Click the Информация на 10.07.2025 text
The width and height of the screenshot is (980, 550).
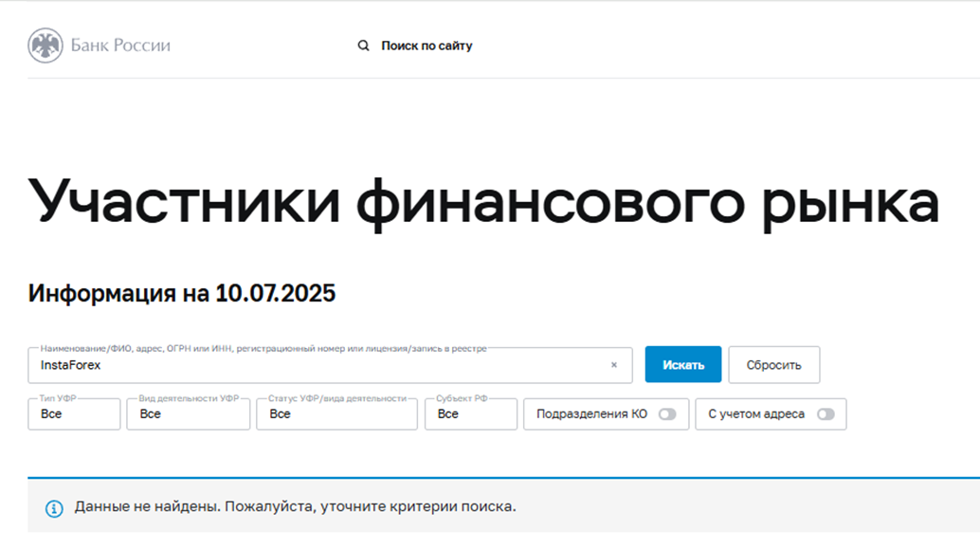[x=182, y=293]
